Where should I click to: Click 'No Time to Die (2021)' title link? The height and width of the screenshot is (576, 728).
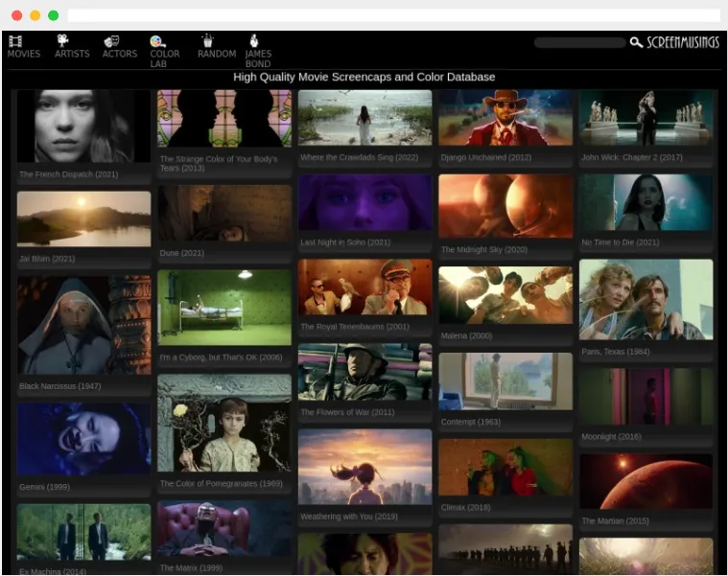(x=621, y=242)
